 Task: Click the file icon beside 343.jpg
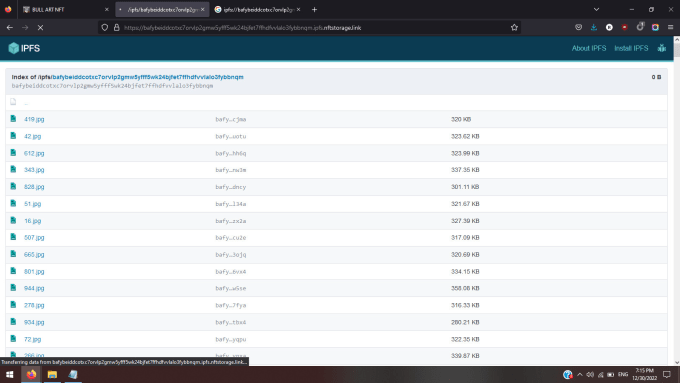tap(13, 169)
